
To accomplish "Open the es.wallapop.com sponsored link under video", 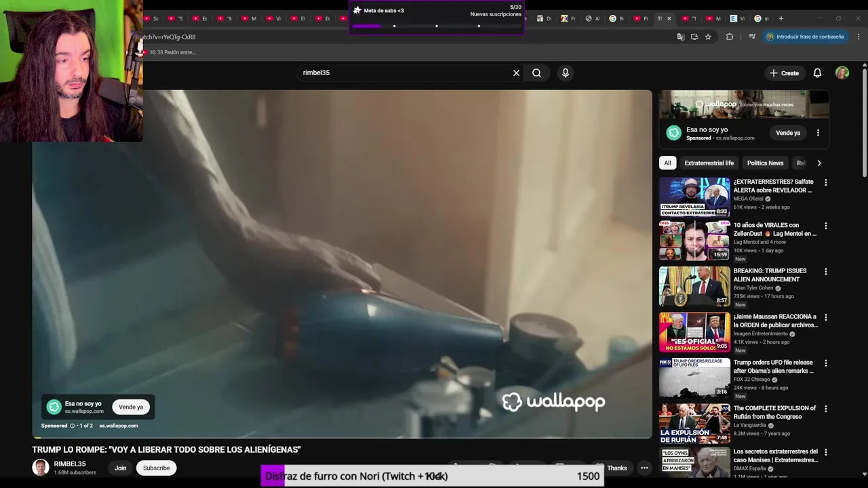I will (119, 426).
